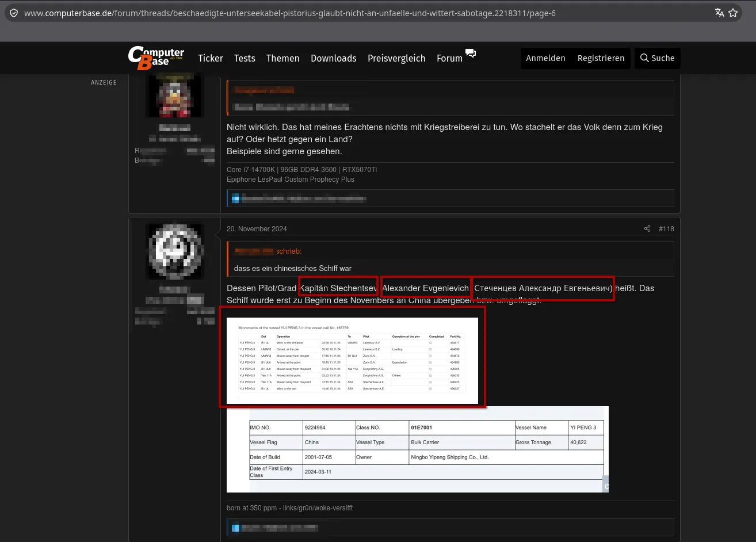Click the quoted user's 'schrieb:' link

(289, 251)
